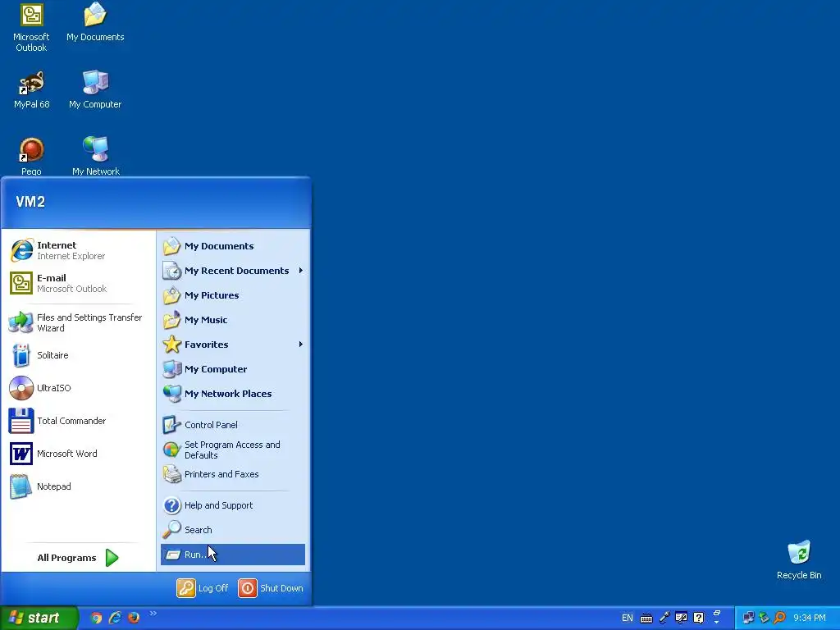The image size is (840, 630).
Task: Click the Log Off button
Action: click(x=203, y=587)
